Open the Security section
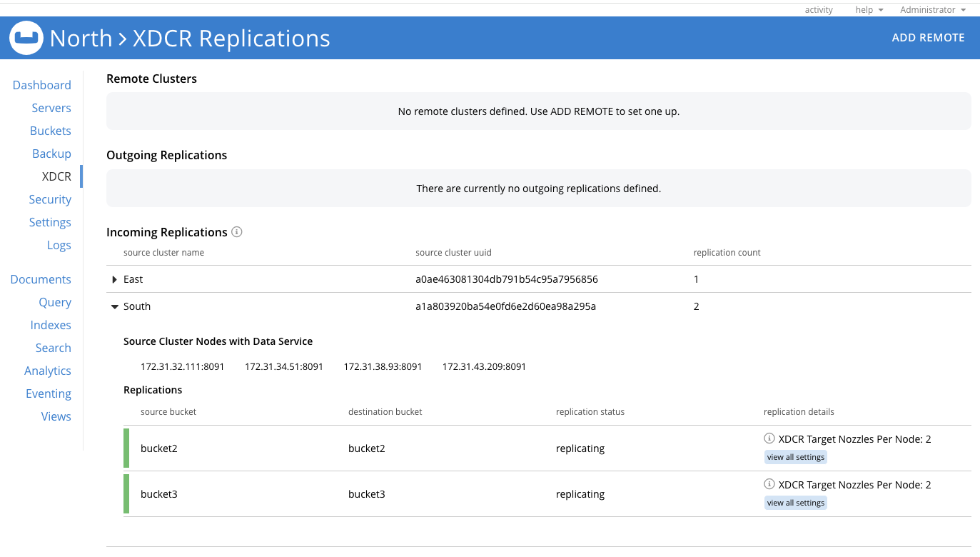 (50, 199)
